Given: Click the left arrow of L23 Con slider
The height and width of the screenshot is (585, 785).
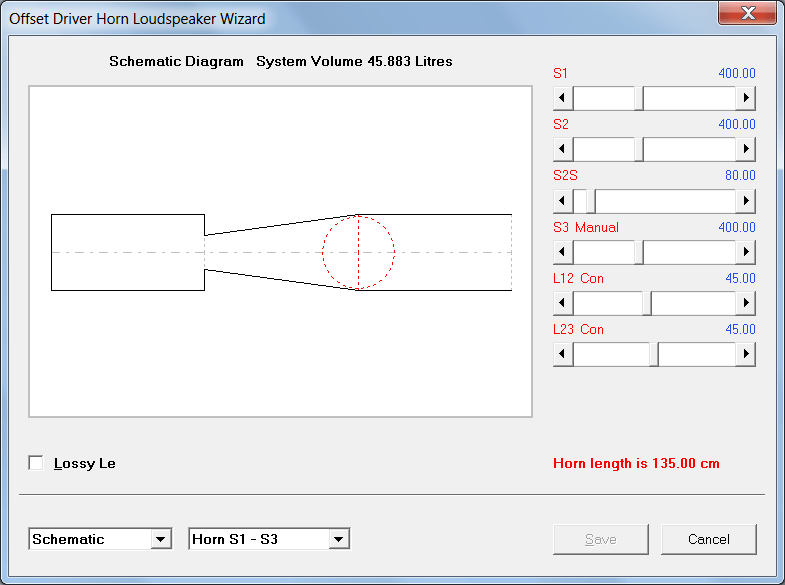Looking at the screenshot, I should pos(563,354).
